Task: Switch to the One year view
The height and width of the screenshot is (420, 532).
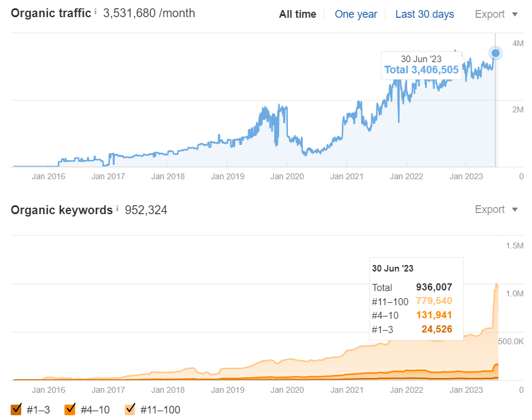Action: coord(356,14)
